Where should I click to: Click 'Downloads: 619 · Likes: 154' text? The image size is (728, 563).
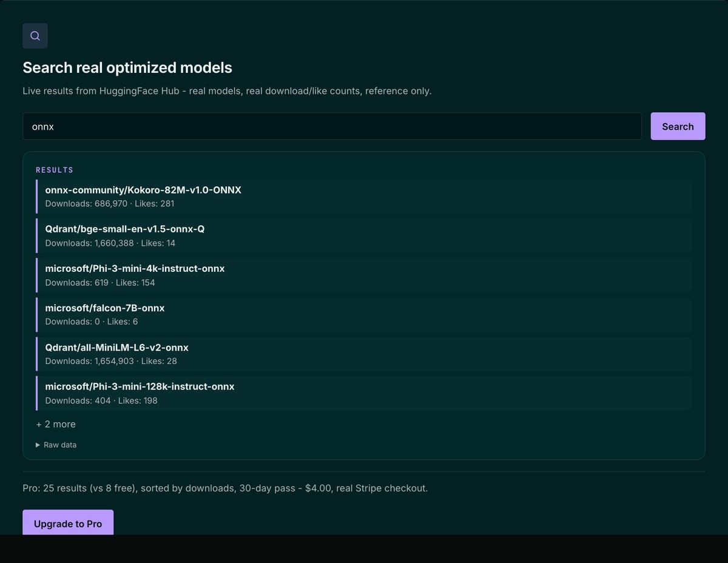pyautogui.click(x=100, y=283)
